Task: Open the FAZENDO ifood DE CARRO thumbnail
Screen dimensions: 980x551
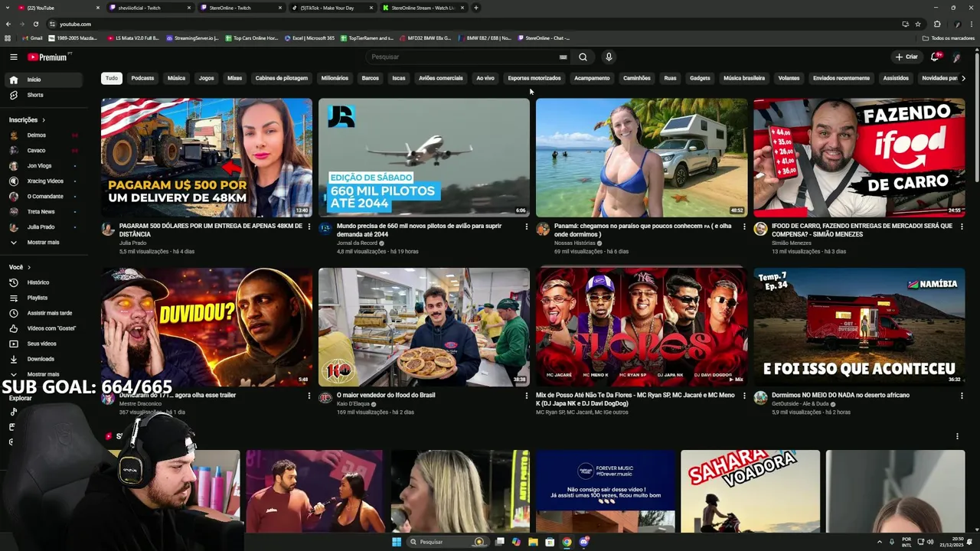Action: (x=859, y=158)
